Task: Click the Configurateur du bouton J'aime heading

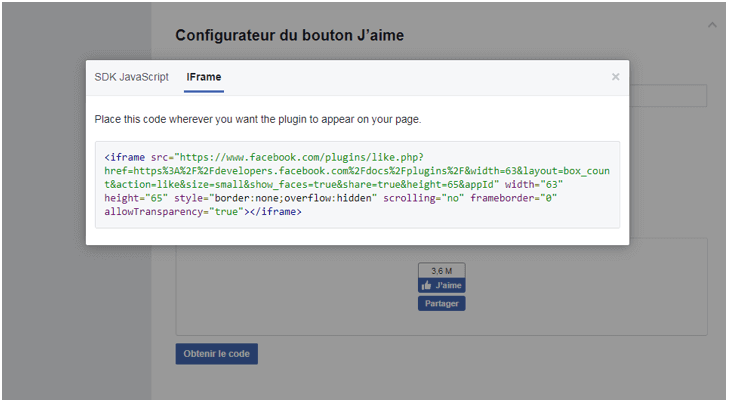Action: [x=290, y=35]
